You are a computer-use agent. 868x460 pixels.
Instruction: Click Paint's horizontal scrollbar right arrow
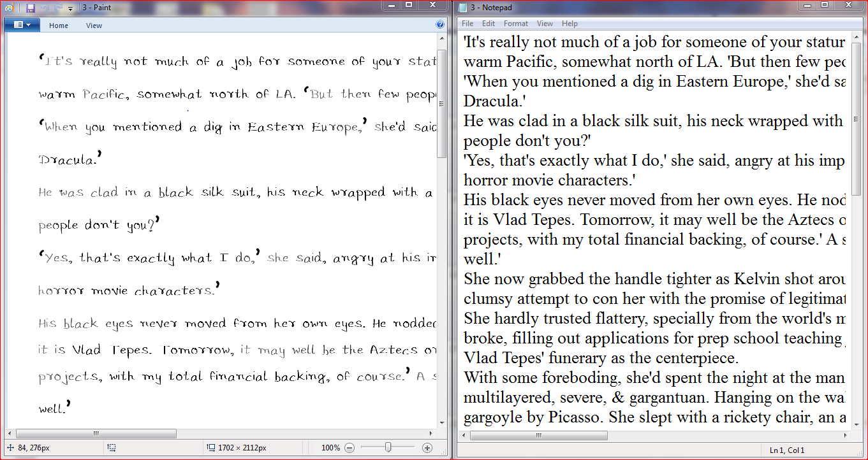click(432, 433)
